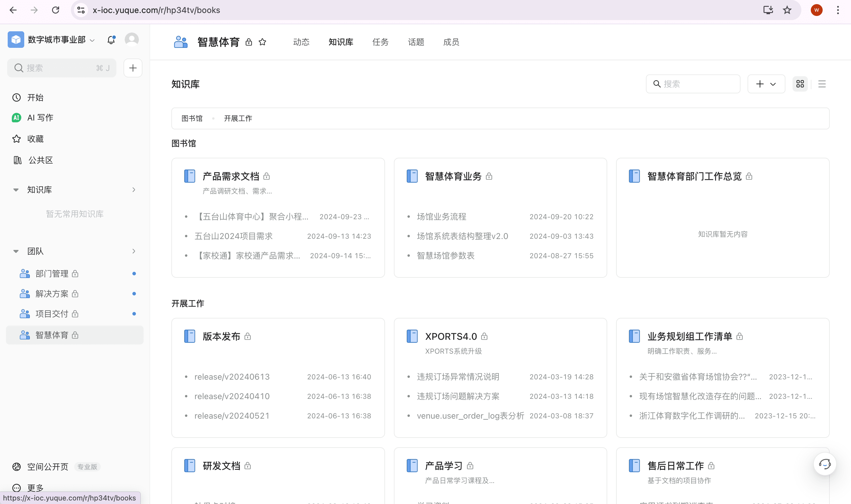Image resolution: width=851 pixels, height=504 pixels.
Task: Switch to card grid view layout
Action: [800, 84]
